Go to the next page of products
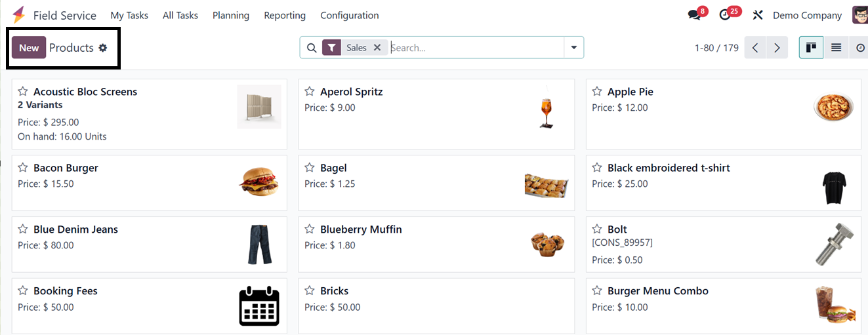The width and height of the screenshot is (868, 335). pos(777,48)
